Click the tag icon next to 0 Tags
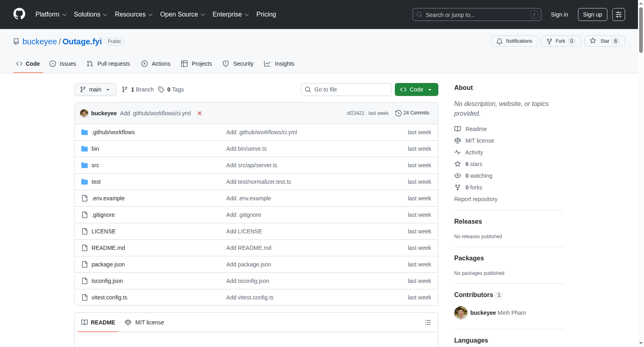This screenshot has width=644, height=347. 161,89
